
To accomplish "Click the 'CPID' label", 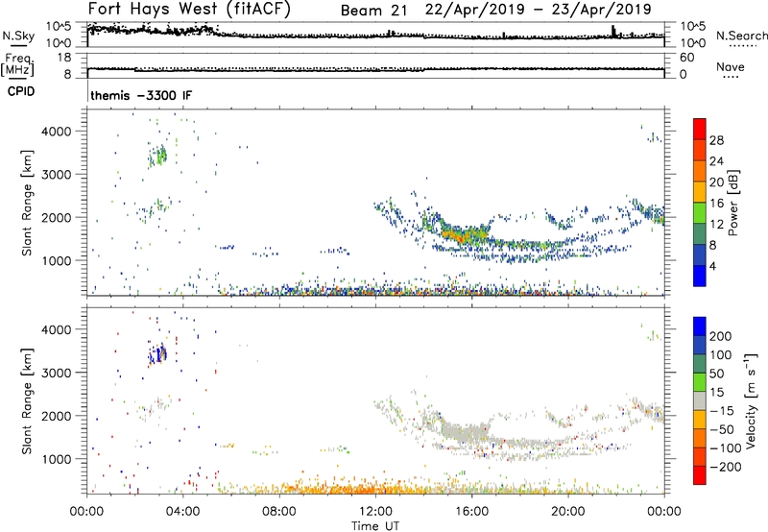I will point(21,91).
